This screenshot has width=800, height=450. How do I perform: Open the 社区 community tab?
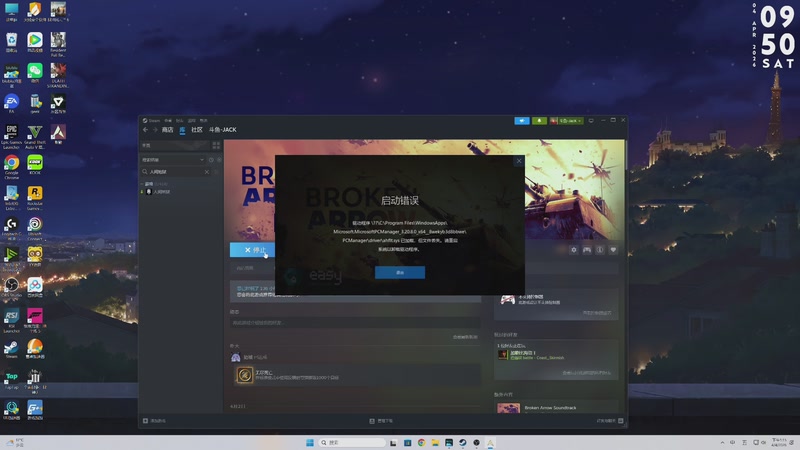[197, 130]
